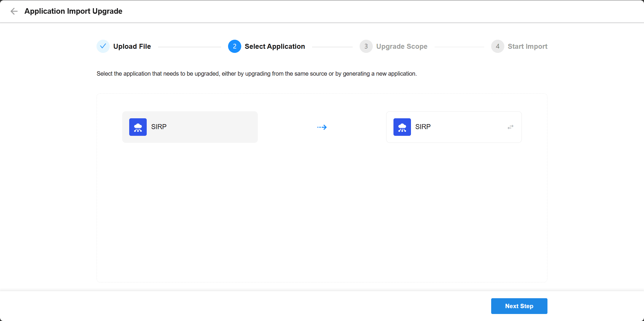Jump to the Start Import step label
The width and height of the screenshot is (644, 321).
point(527,46)
